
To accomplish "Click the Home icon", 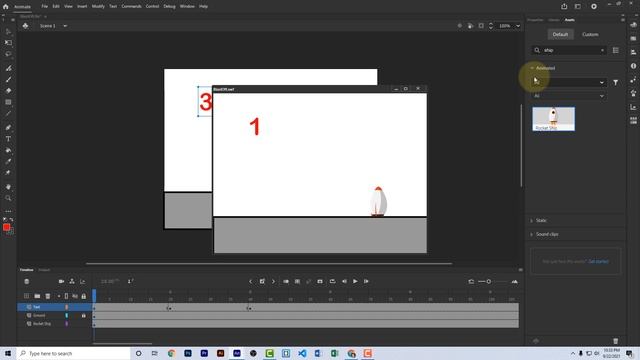I will 5,7.
